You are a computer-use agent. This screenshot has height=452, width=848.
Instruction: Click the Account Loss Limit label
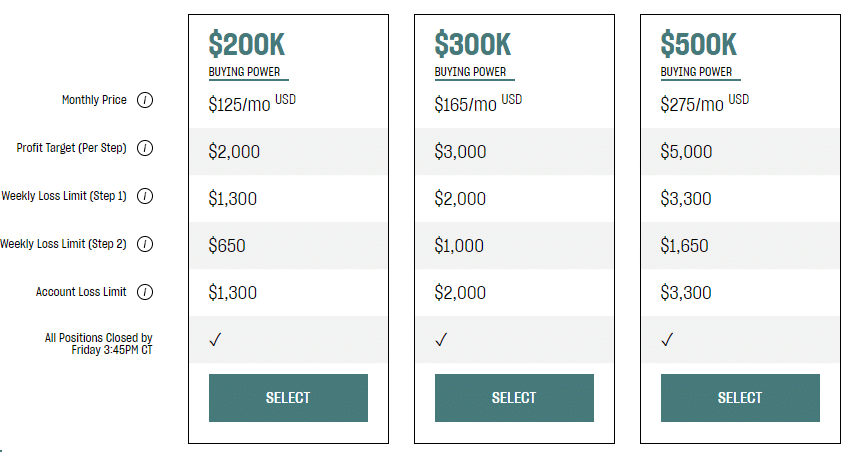81,292
